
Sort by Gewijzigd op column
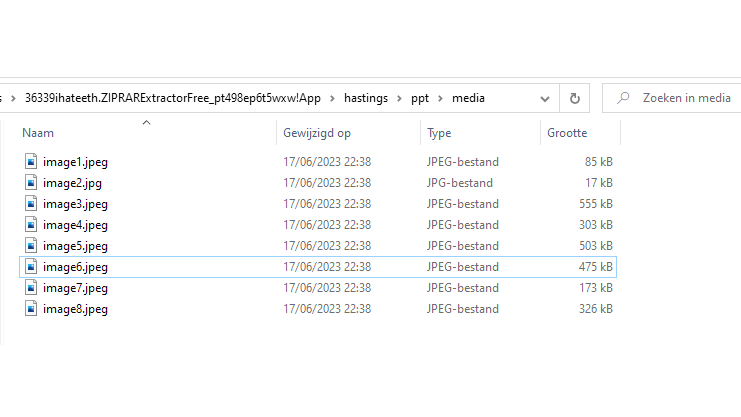(316, 133)
